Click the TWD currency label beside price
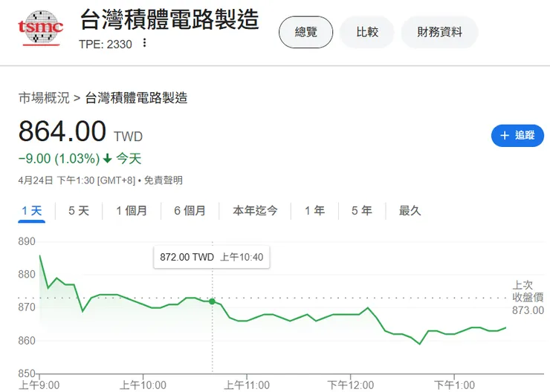The image size is (550, 392). 128,137
